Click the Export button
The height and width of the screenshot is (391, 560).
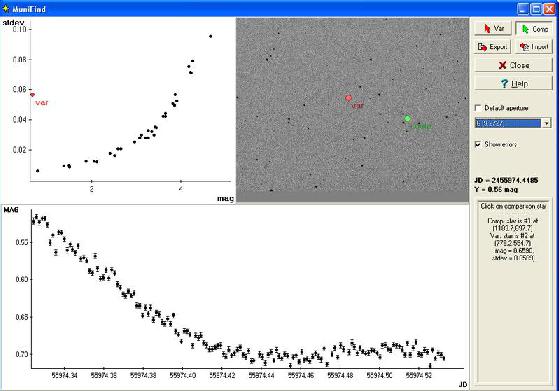point(493,47)
